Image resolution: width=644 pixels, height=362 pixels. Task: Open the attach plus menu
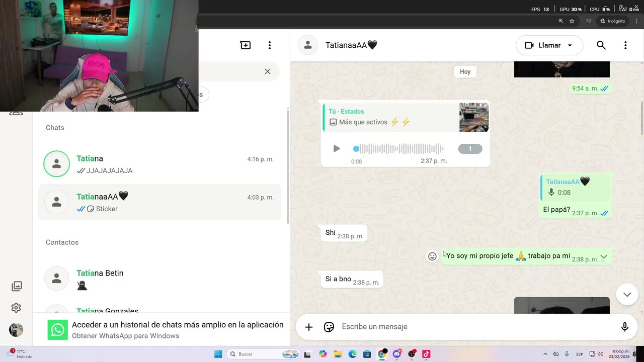tap(309, 327)
